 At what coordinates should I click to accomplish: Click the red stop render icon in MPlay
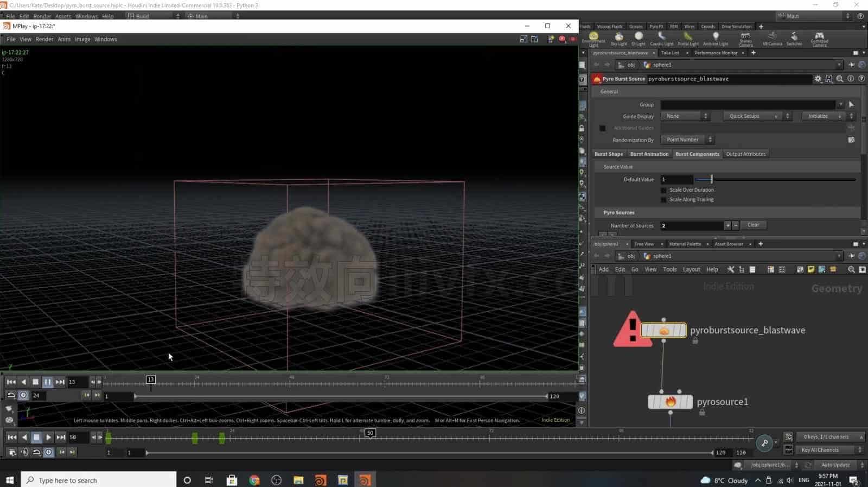point(562,39)
